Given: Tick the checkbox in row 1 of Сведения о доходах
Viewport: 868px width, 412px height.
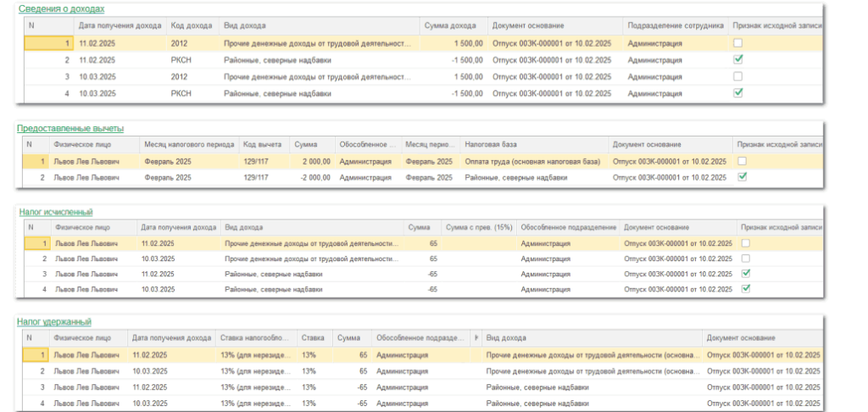Looking at the screenshot, I should 738,43.
